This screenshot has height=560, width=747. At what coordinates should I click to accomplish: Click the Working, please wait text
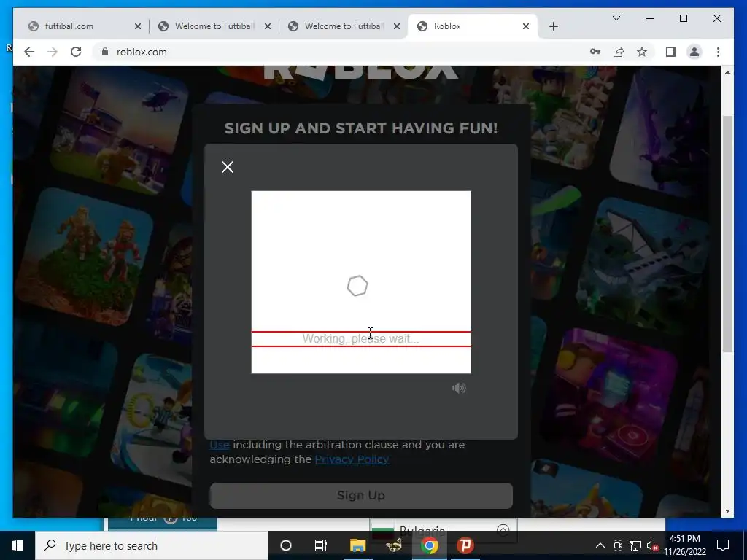(360, 339)
